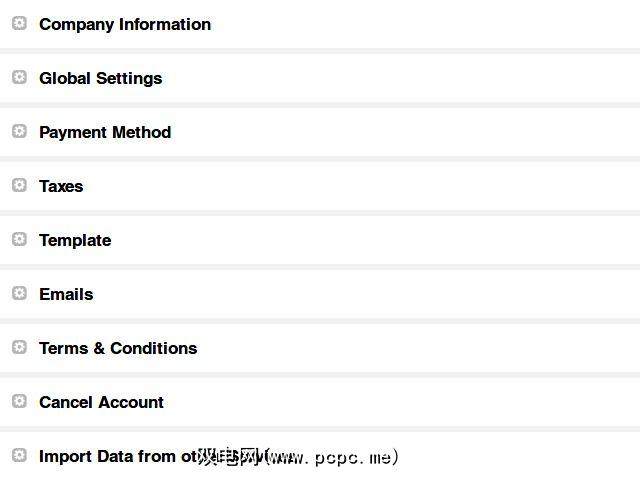Click the gear icon beside Taxes

19,185
